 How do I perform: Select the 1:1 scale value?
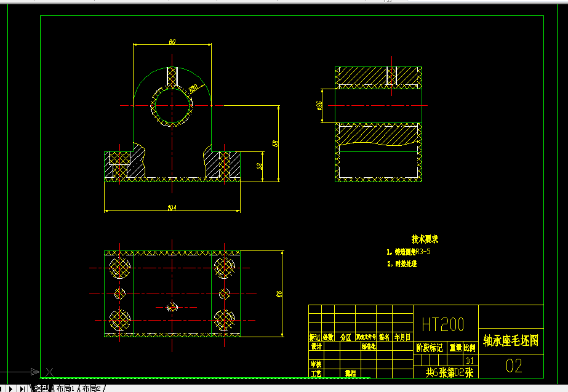coord(470,361)
